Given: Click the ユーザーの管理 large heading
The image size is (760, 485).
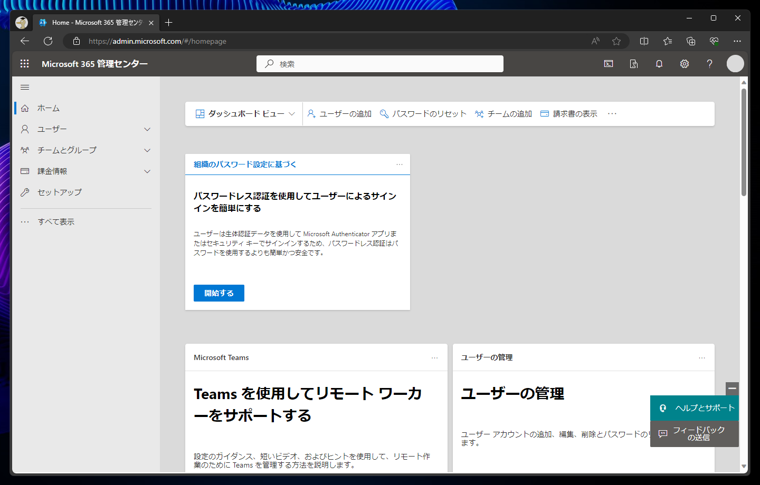Looking at the screenshot, I should pyautogui.click(x=513, y=393).
